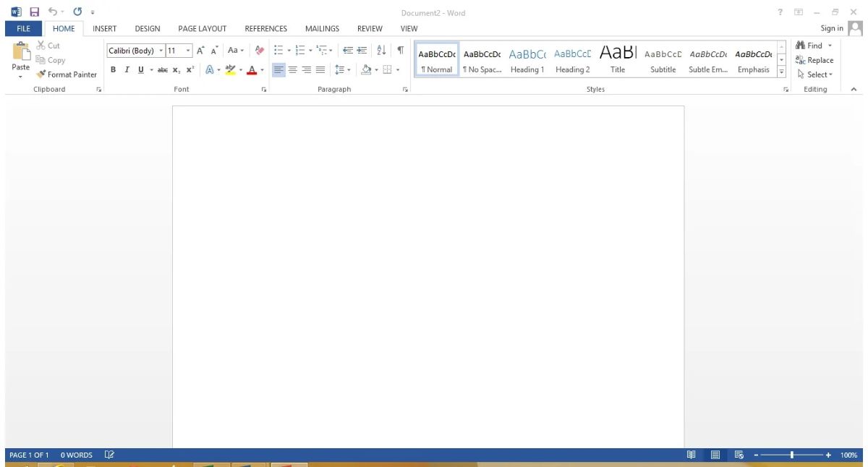Expand the Styles gallery More arrow

coord(781,72)
